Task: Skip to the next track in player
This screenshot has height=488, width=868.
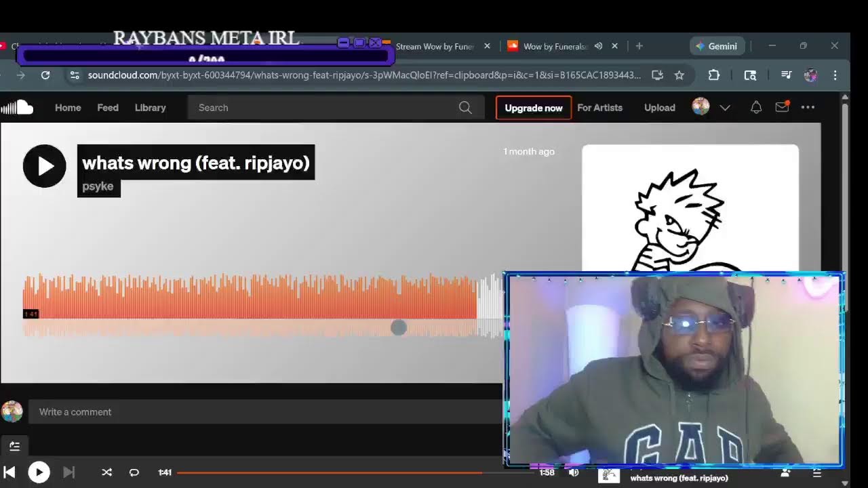Action: click(69, 472)
